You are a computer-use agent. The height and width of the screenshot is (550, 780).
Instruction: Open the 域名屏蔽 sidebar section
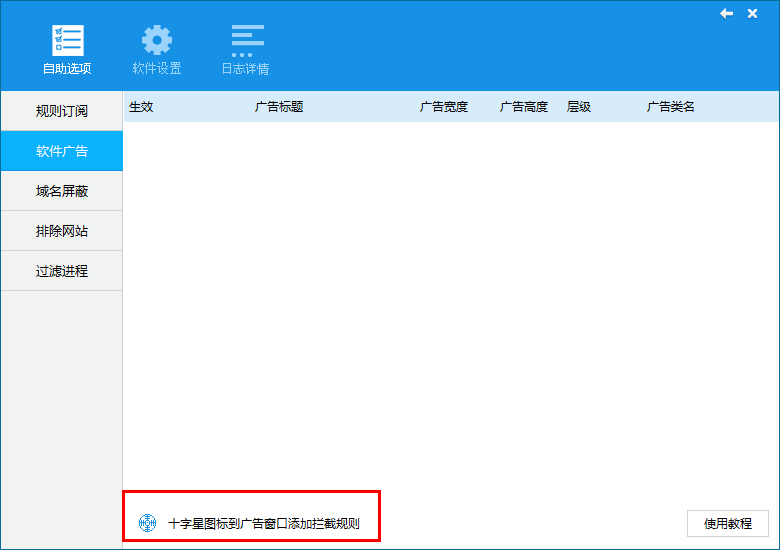pos(62,191)
